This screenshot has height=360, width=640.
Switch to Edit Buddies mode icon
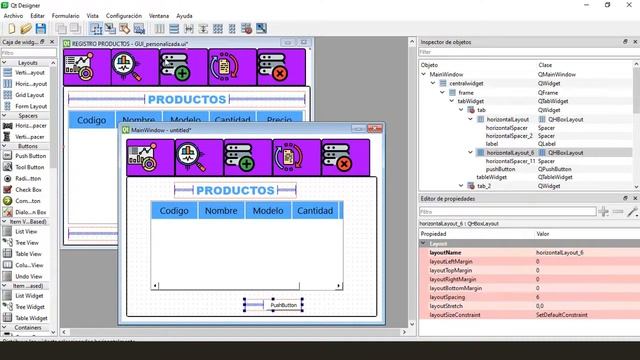(x=124, y=29)
